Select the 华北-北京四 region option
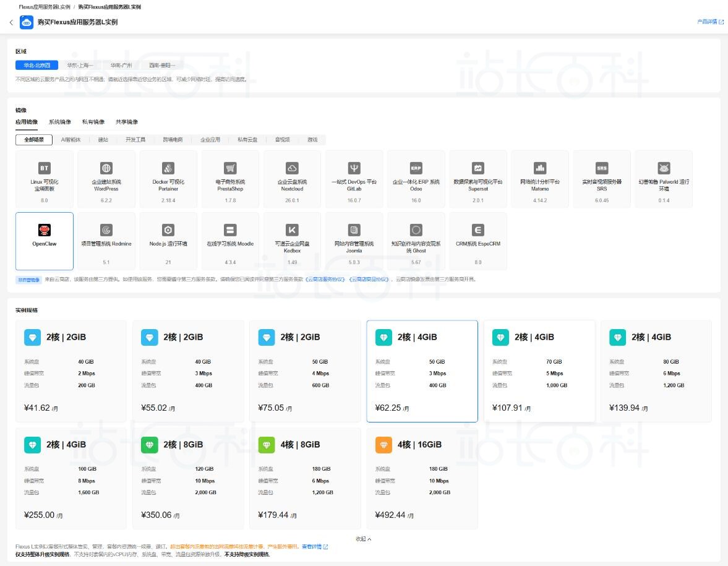Viewport: 728px width, 566px height. click(x=36, y=66)
